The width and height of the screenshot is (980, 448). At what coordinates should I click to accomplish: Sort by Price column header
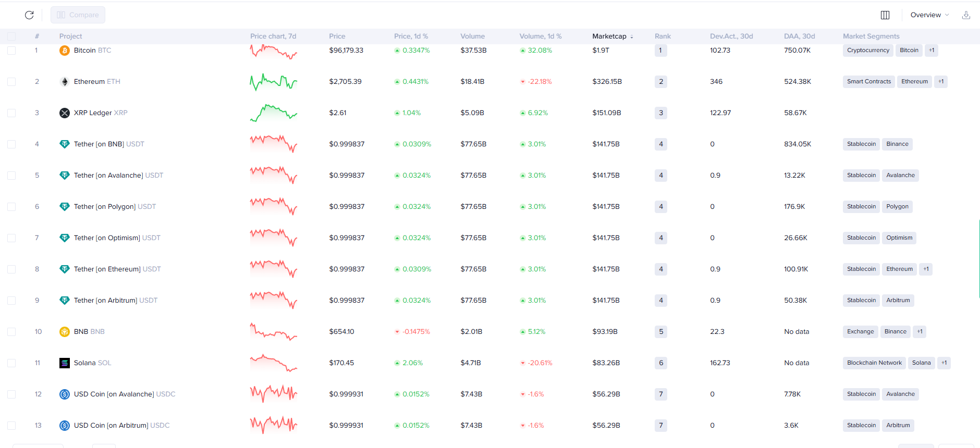coord(337,36)
